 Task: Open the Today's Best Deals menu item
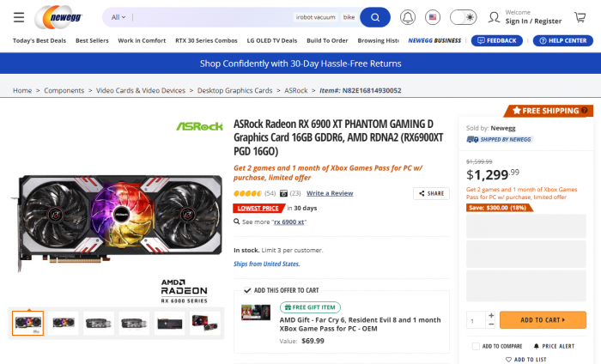pyautogui.click(x=40, y=40)
